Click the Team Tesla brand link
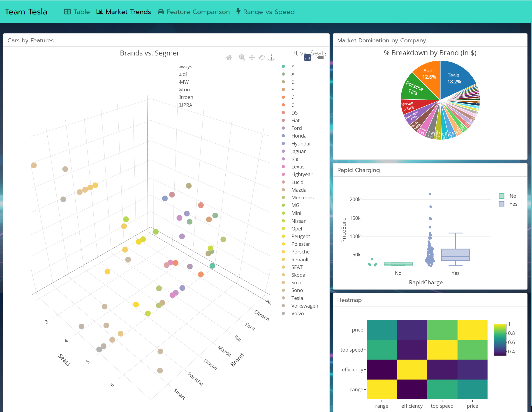This screenshot has width=532, height=412. click(x=26, y=12)
